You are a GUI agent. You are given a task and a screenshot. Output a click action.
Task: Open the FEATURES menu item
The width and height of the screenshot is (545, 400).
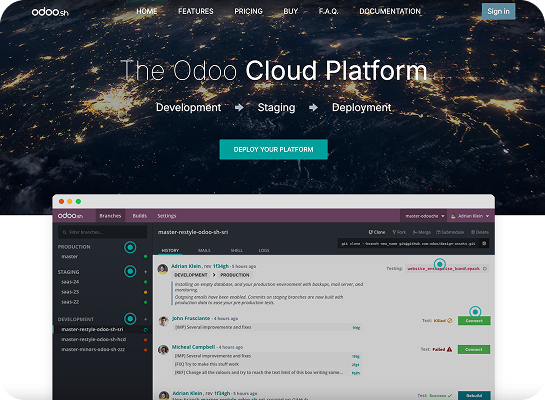click(196, 11)
